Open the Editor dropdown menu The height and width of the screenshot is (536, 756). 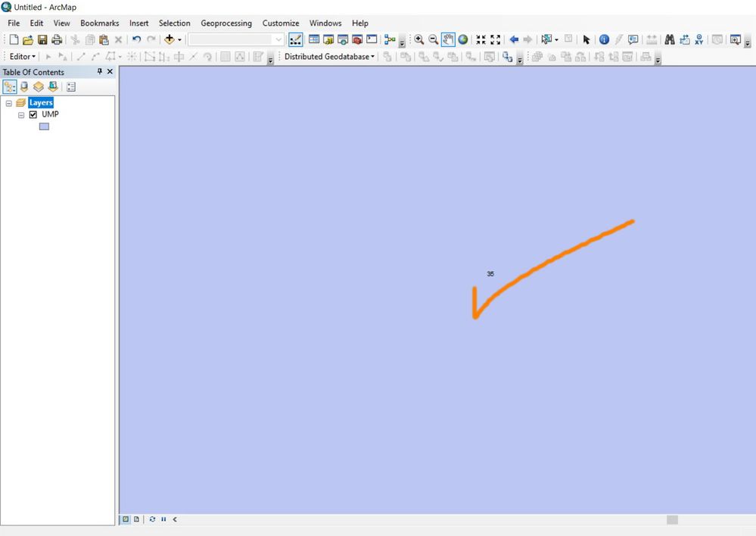pos(22,57)
